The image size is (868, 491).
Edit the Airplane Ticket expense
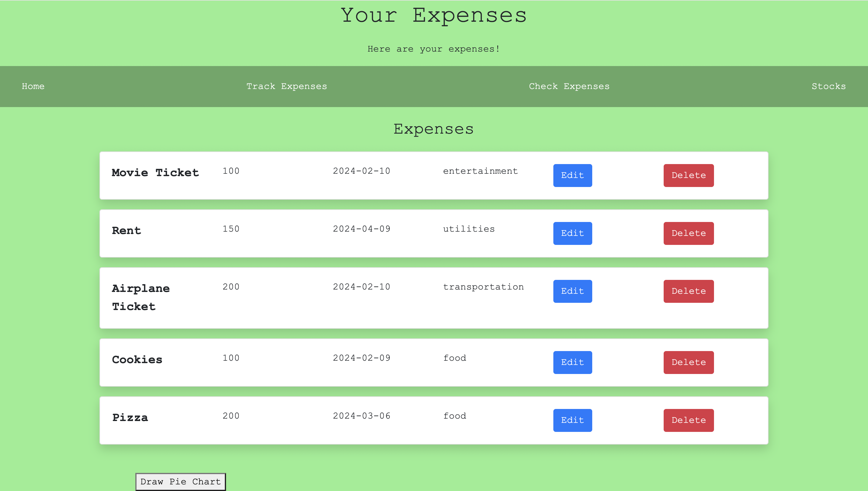[x=572, y=291]
